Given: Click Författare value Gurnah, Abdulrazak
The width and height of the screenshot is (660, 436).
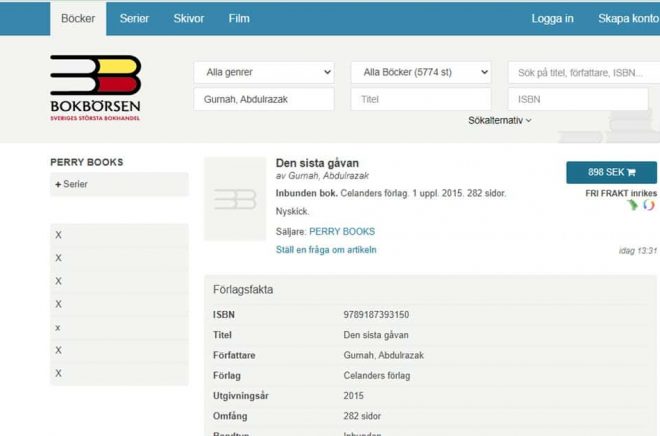Looking at the screenshot, I should click(383, 355).
